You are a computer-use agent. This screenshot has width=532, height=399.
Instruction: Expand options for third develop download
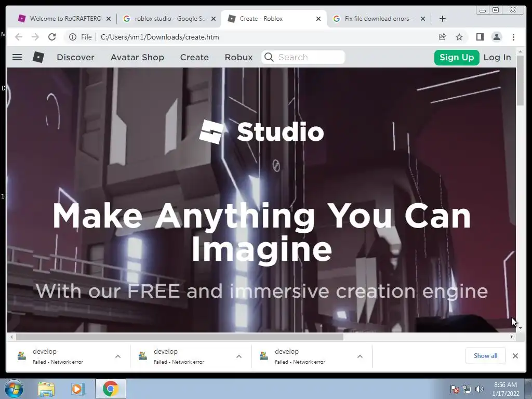tap(360, 356)
